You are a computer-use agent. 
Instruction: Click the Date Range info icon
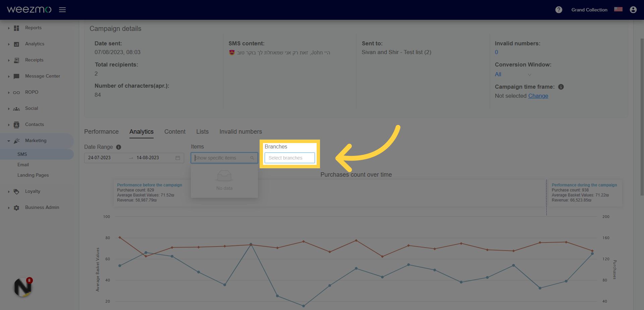(x=118, y=147)
